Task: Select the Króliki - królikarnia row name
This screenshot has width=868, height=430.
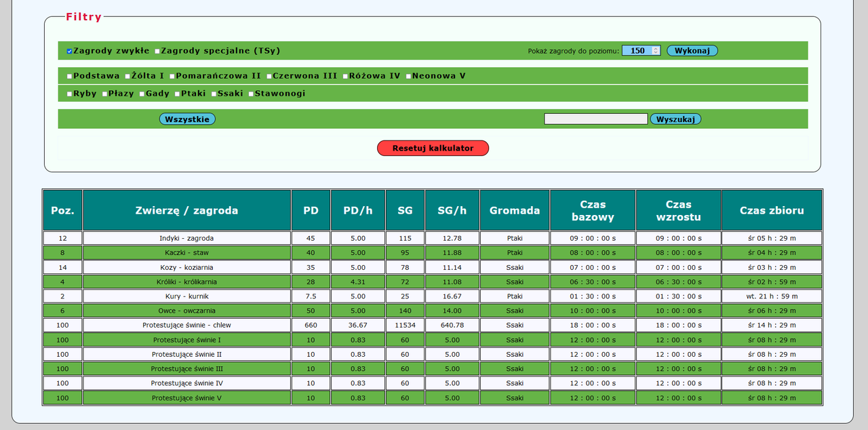Action: (187, 281)
